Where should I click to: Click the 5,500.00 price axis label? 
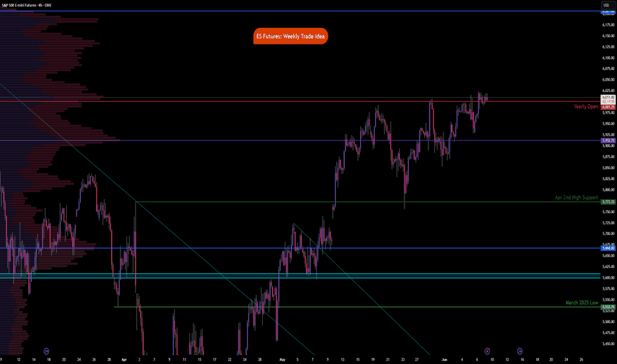coord(608,322)
